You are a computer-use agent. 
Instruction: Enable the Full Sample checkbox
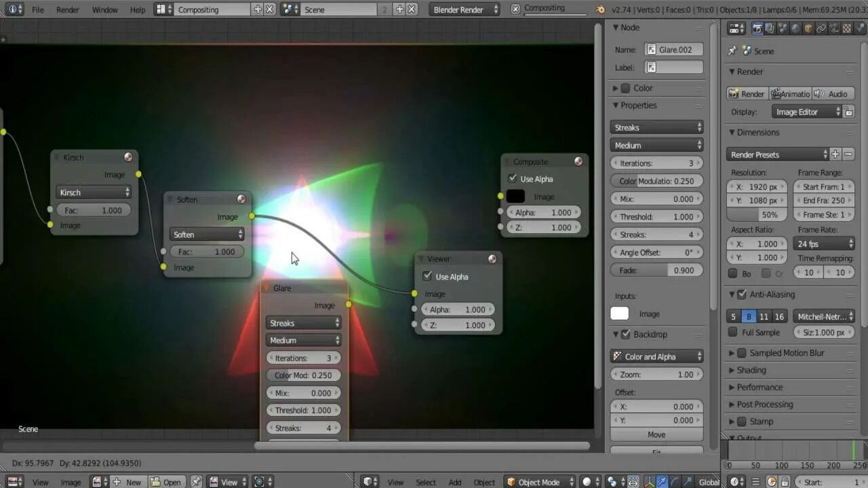click(x=732, y=333)
